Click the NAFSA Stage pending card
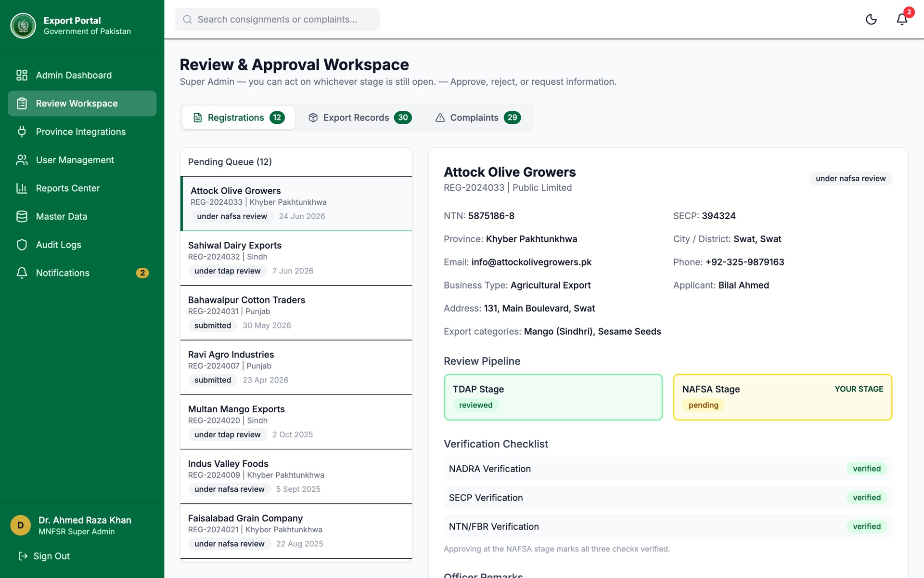The height and width of the screenshot is (578, 924). 783,397
